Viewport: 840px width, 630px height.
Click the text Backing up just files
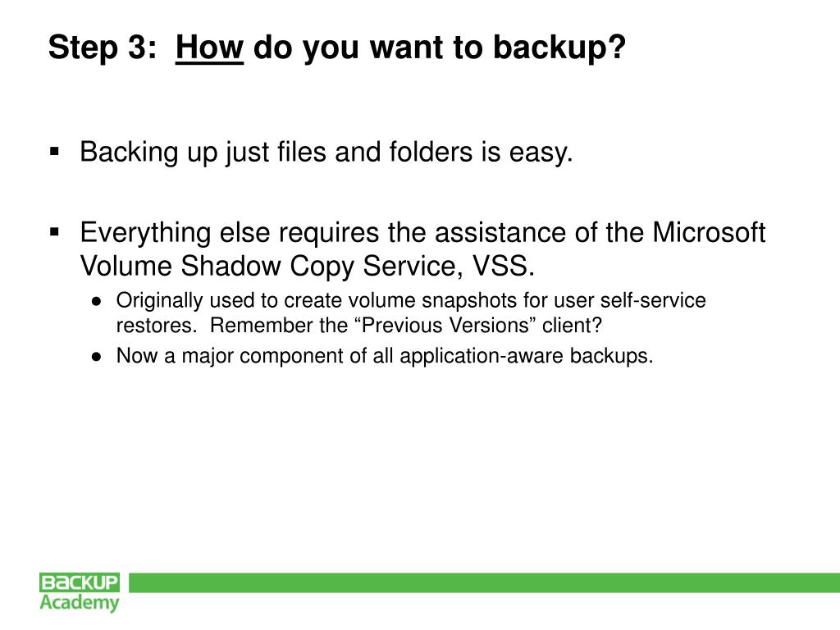click(x=203, y=152)
